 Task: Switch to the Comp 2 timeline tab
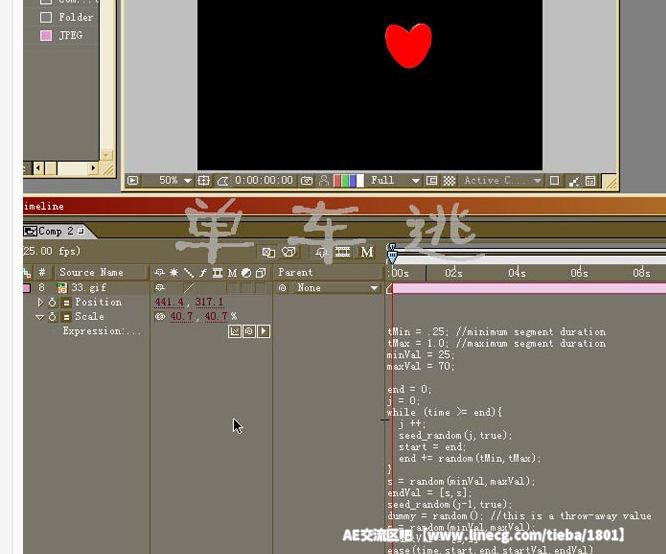point(55,231)
